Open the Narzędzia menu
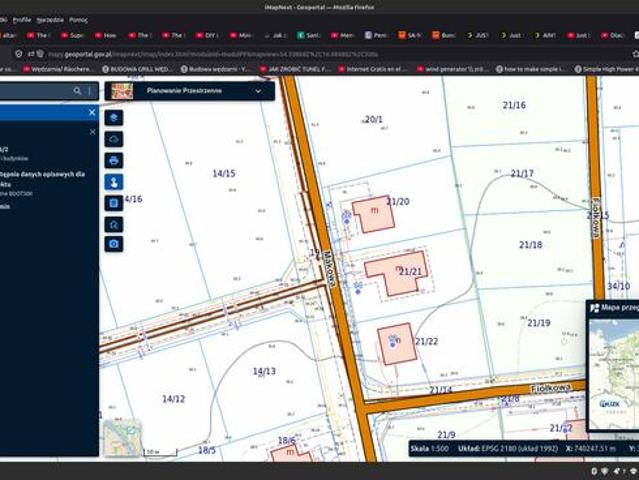Image resolution: width=639 pixels, height=480 pixels. [x=50, y=20]
